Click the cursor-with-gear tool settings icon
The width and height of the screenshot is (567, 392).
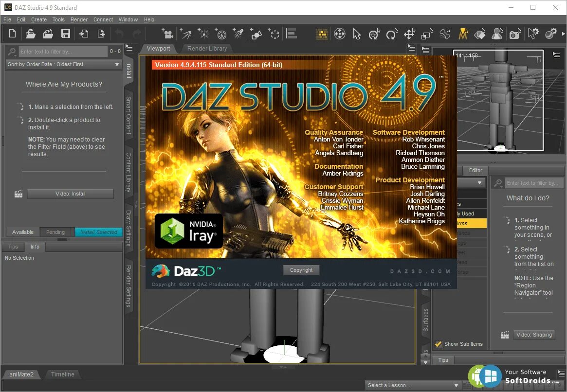click(x=532, y=34)
